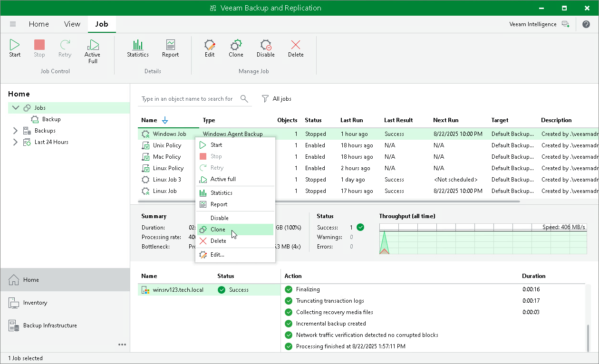The image size is (599, 364).
Task: Click the Report icon in the ribbon
Action: pos(170,48)
